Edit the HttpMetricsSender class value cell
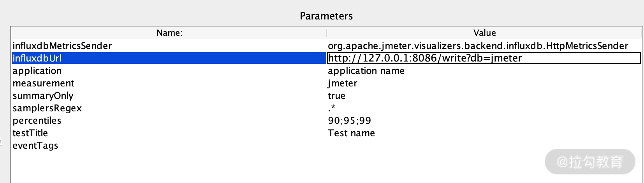The width and height of the screenshot is (644, 183). tap(478, 46)
